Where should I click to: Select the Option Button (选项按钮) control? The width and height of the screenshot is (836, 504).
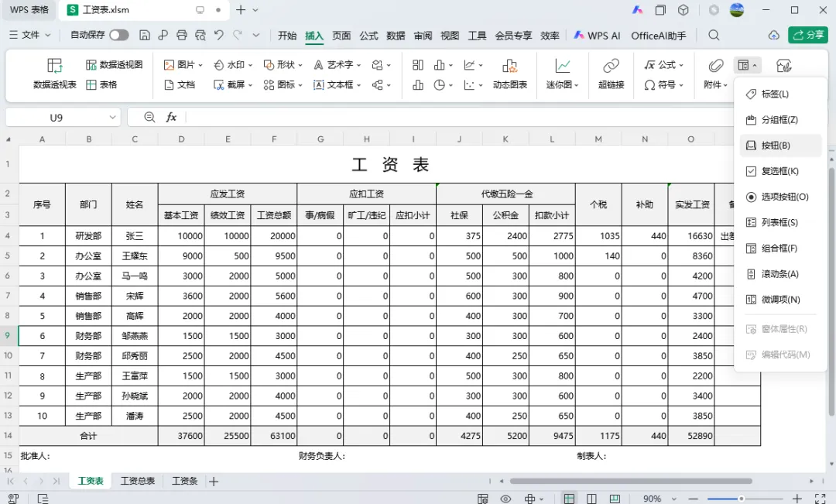point(780,197)
